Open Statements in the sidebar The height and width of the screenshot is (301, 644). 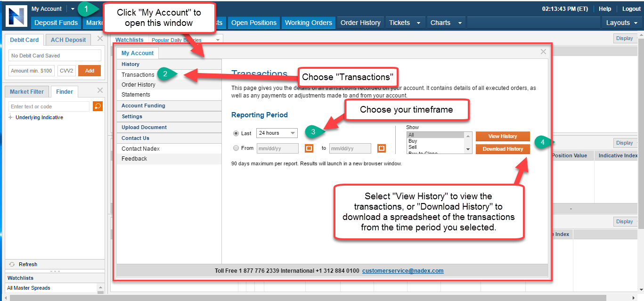[136, 95]
